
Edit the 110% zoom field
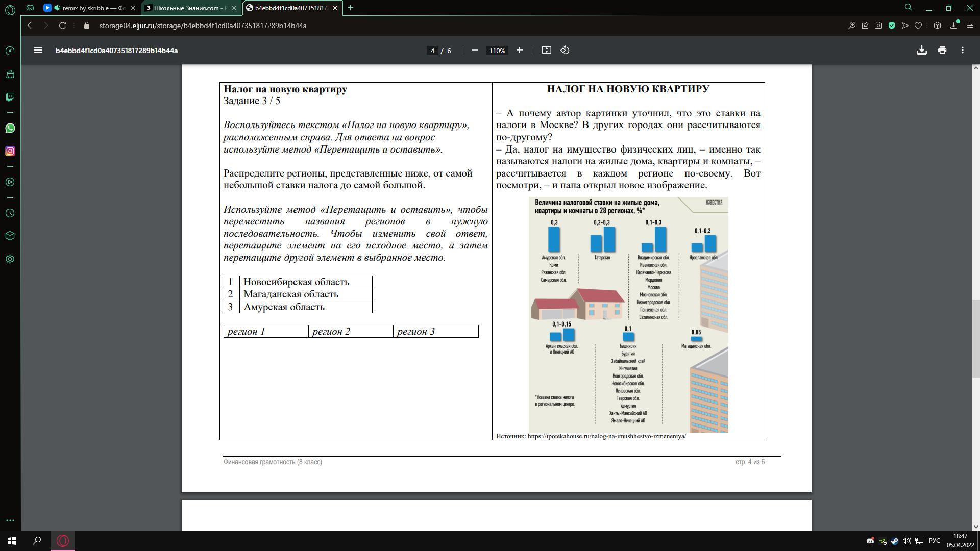pyautogui.click(x=497, y=51)
